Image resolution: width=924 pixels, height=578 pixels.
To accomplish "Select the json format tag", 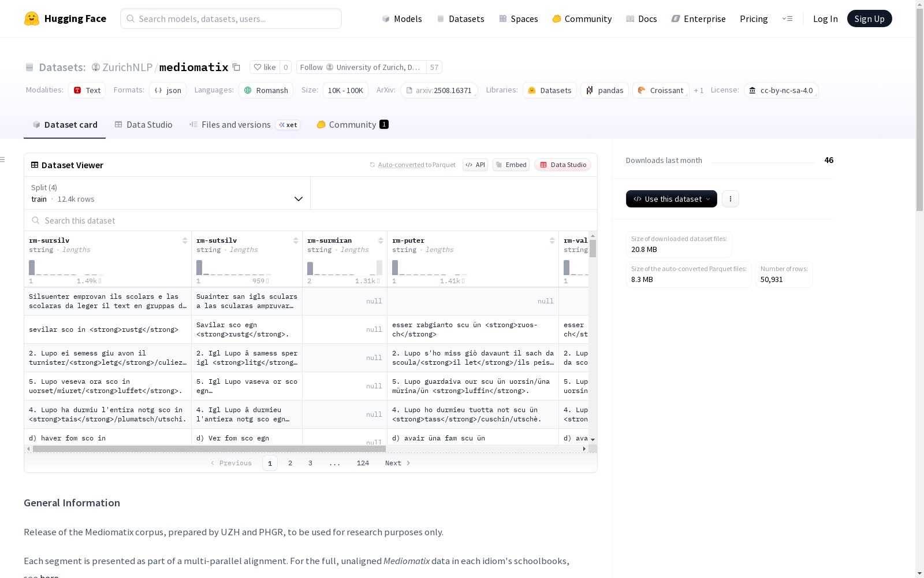I will click(x=168, y=90).
